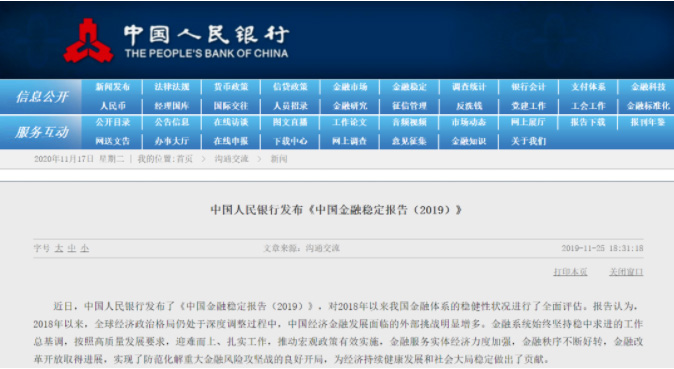View 市场动态 section
The height and width of the screenshot is (369, 674).
point(469,122)
